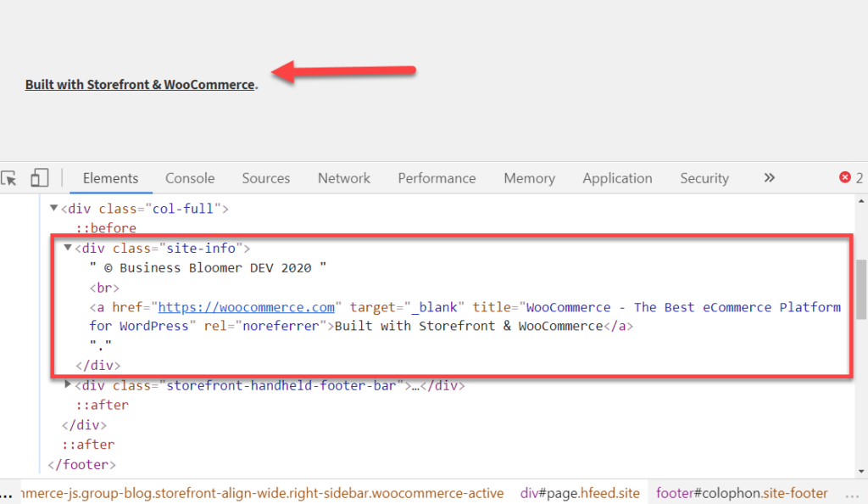
Task: Open the Network tab
Action: [x=344, y=178]
